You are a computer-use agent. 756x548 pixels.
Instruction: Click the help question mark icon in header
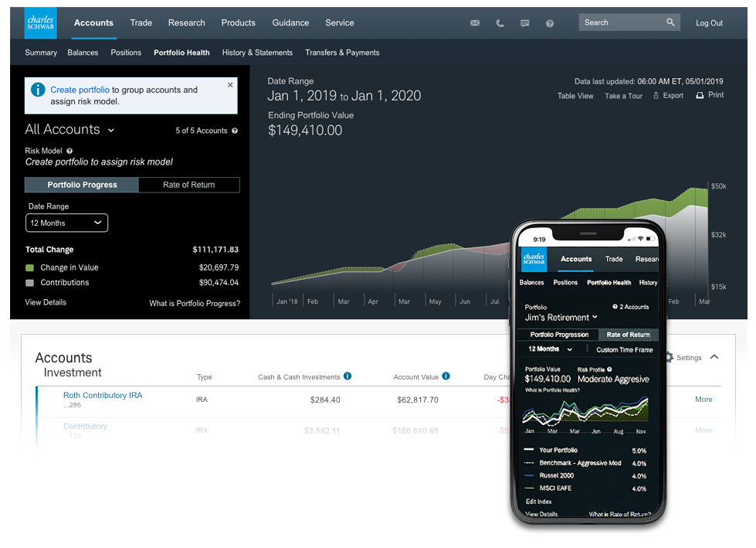(x=550, y=23)
